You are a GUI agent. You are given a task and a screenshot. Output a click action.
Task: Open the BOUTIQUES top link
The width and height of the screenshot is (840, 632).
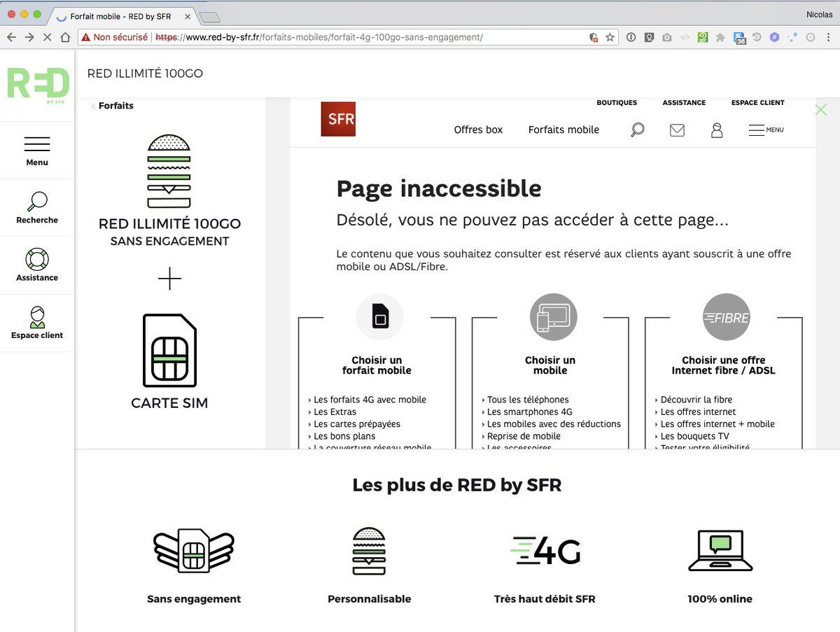tap(617, 103)
